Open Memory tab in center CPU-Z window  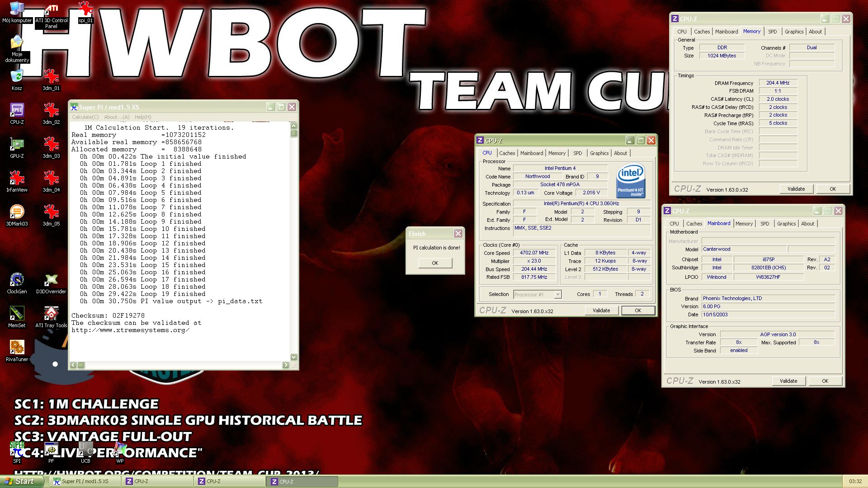point(557,153)
